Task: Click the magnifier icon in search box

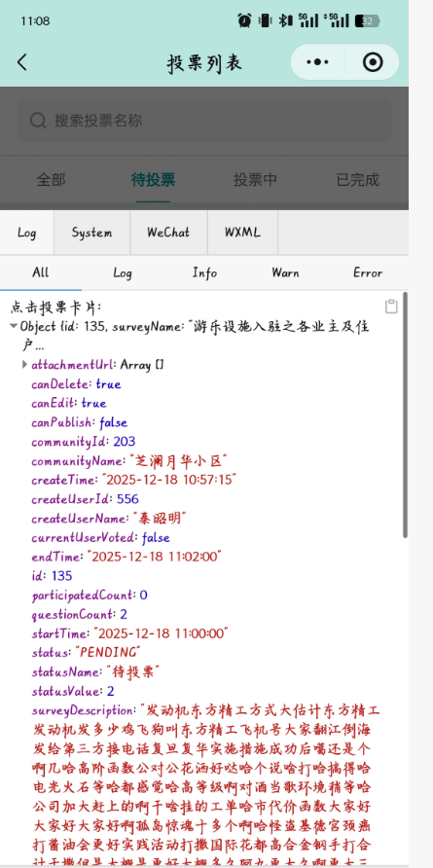Action: click(x=38, y=120)
